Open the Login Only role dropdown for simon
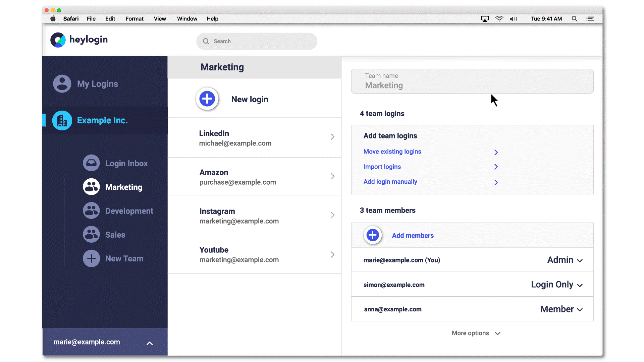The width and height of the screenshot is (644, 362). pos(557,285)
